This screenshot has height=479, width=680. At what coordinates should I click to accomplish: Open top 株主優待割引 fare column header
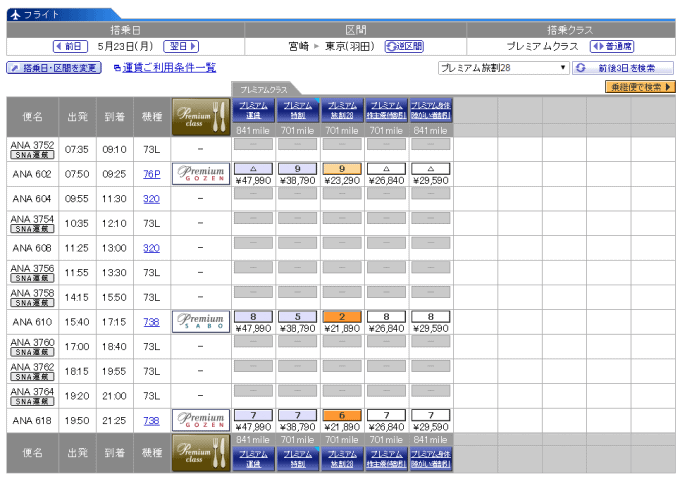pyautogui.click(x=386, y=111)
